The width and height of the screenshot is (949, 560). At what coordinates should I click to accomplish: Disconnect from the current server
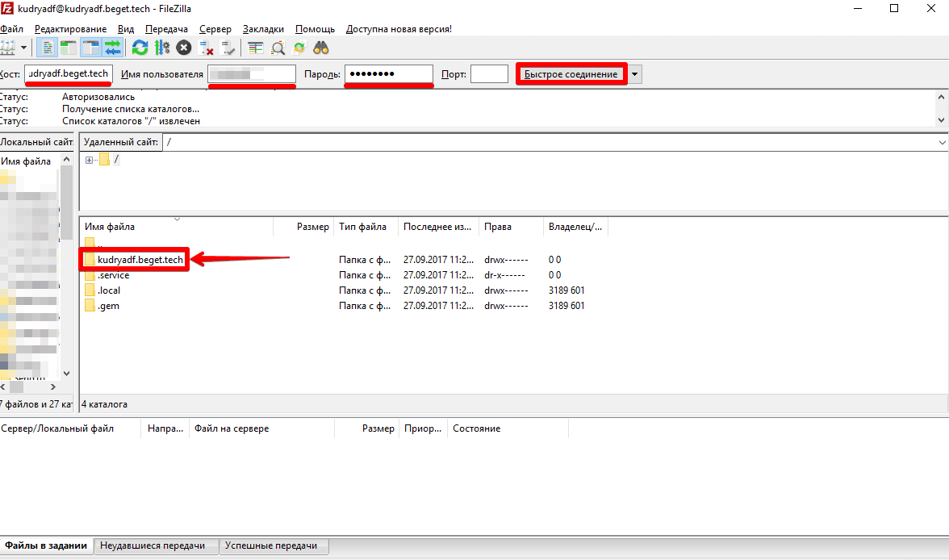pos(207,48)
